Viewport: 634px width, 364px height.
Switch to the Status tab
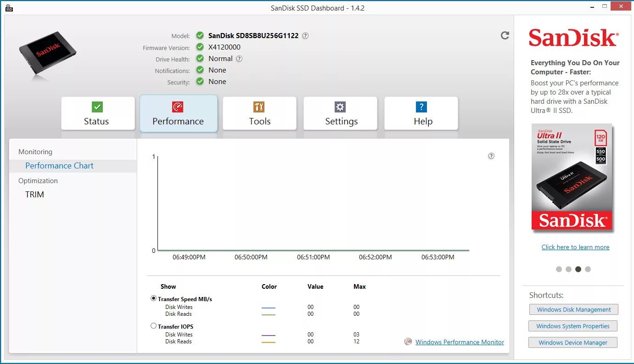click(97, 113)
